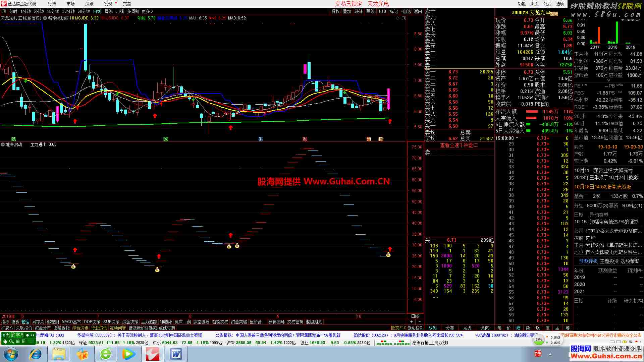Click the chart panel icon beside the diamond
The width and height of the screenshot is (644, 362).
(x=404, y=18)
